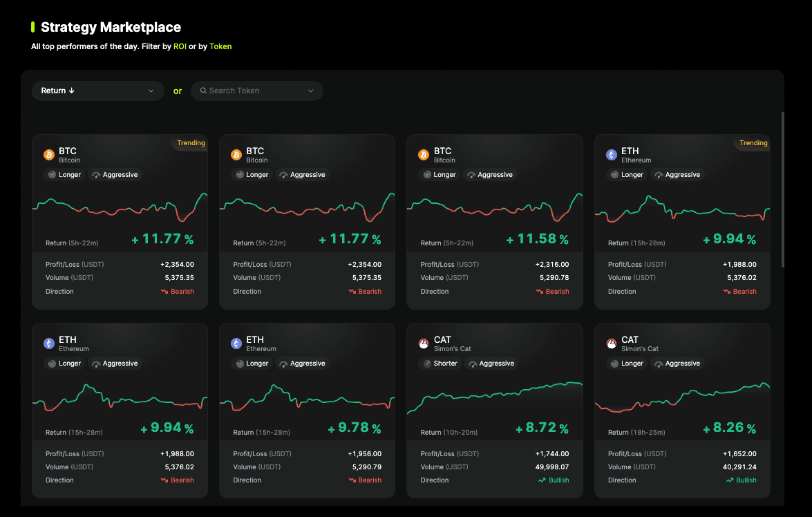Click the Bullish arrow icon on the 8.26% card

729,480
